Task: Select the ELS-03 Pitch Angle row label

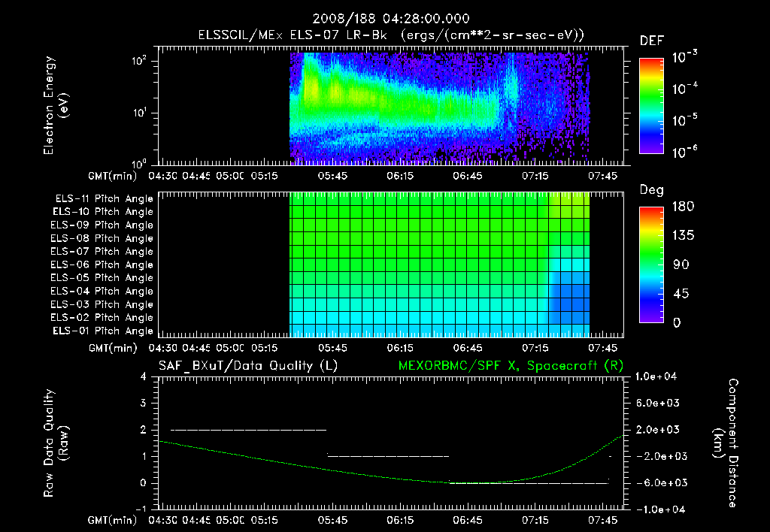Action: pos(102,304)
